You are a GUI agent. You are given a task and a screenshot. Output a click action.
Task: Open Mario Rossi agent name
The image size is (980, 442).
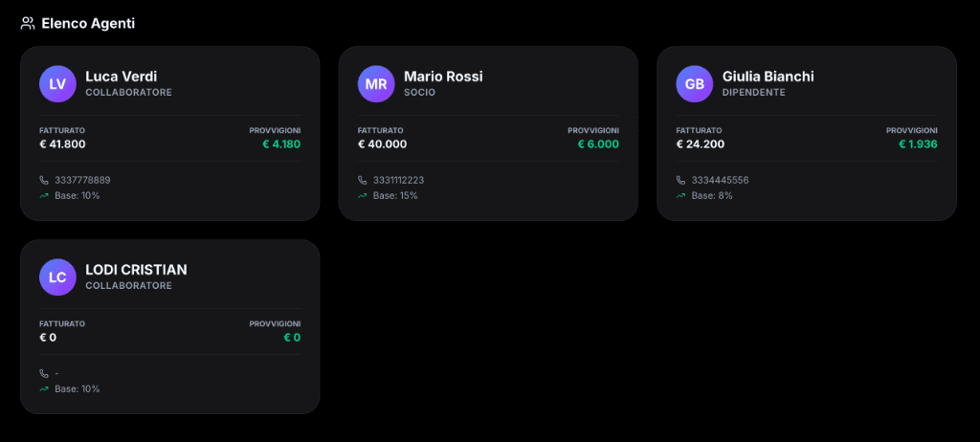pyautogui.click(x=443, y=77)
